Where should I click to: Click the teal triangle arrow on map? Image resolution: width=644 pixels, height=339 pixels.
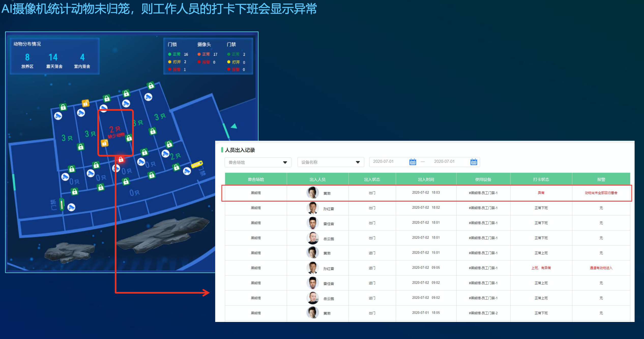point(234,126)
